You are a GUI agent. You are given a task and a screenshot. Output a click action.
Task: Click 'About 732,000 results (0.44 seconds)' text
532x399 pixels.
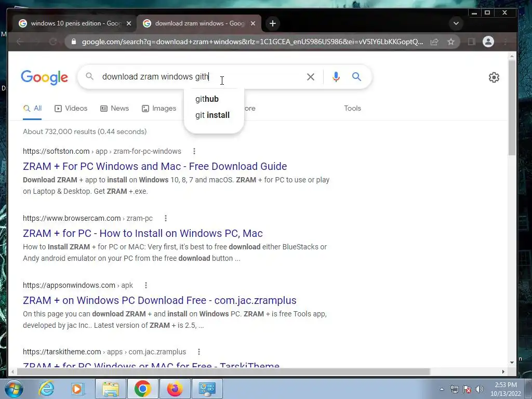(x=85, y=131)
